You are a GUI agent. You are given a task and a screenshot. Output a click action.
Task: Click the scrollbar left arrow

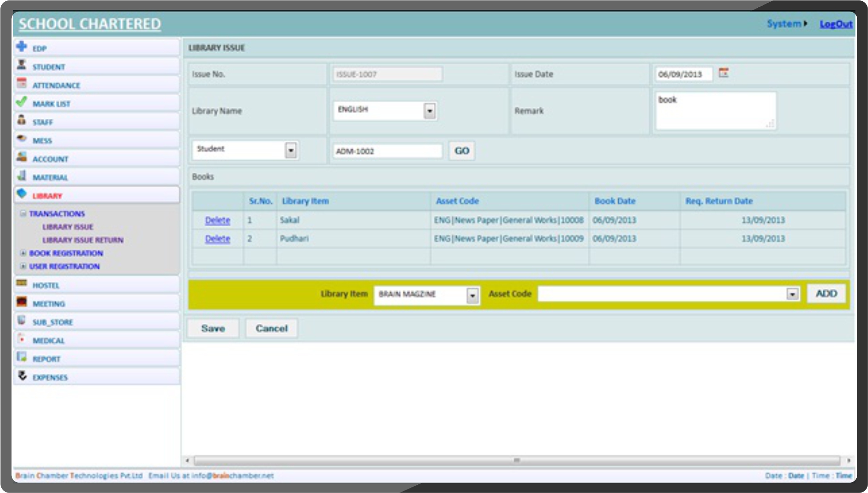pyautogui.click(x=187, y=460)
